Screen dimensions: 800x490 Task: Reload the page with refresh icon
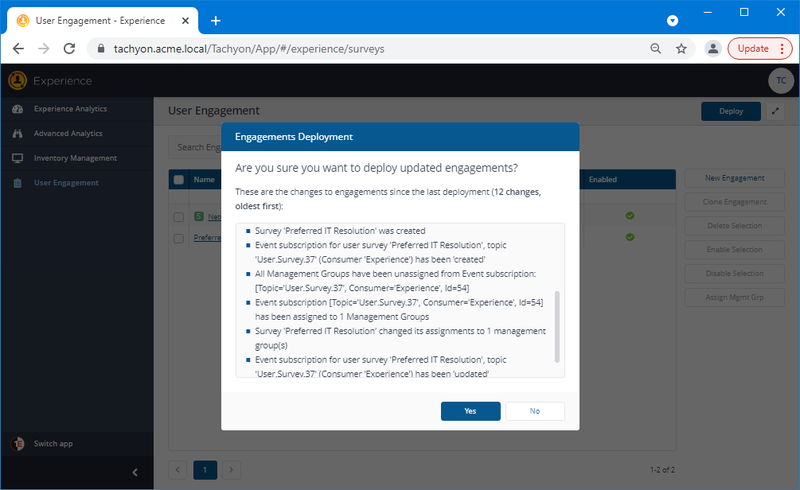click(69, 48)
